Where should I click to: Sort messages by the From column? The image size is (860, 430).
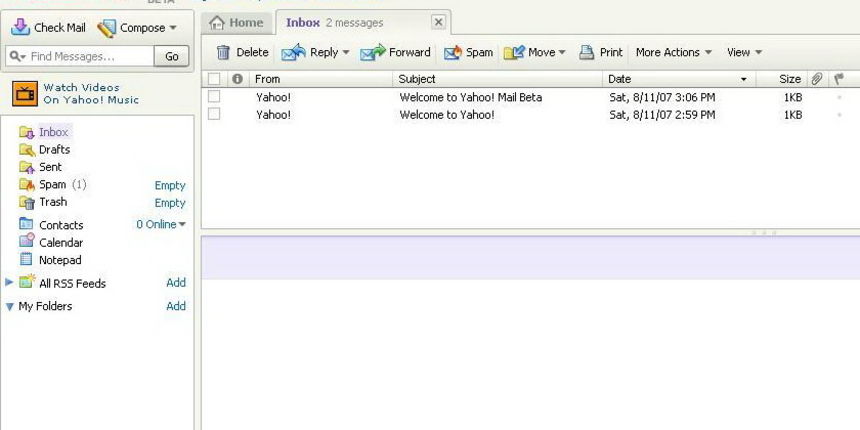(321, 79)
